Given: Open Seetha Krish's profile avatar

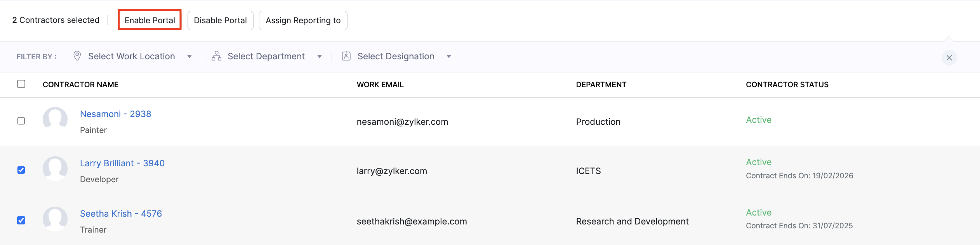Looking at the screenshot, I should pyautogui.click(x=55, y=219).
